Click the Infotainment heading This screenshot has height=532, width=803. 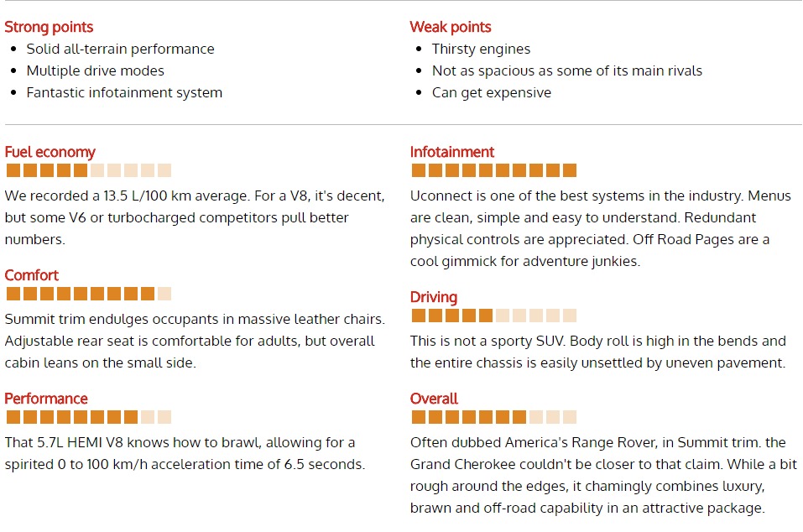click(451, 152)
